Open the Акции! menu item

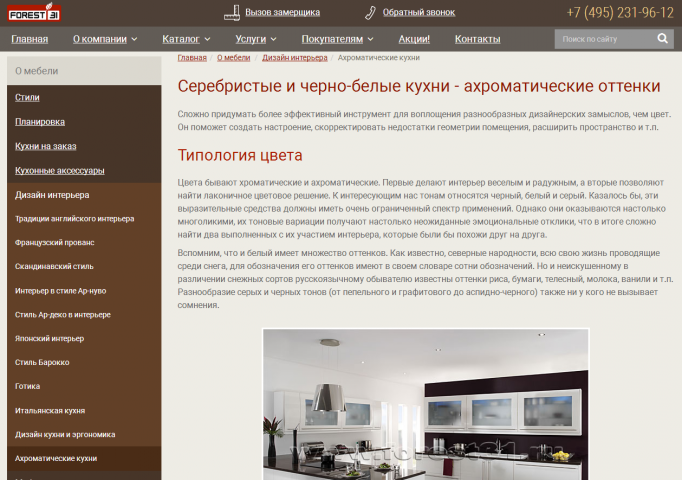[414, 39]
